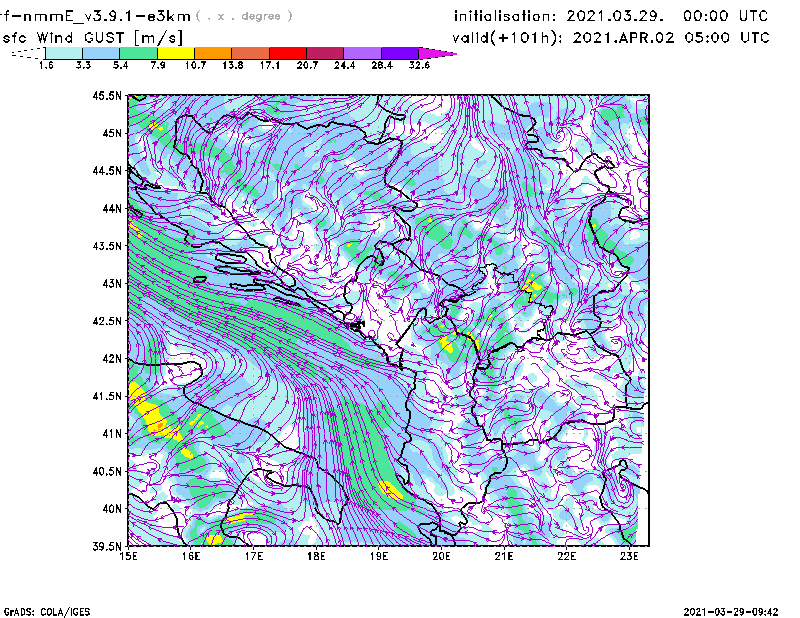Click the '45N' latitude label
The height and width of the screenshot is (618, 800).
(112, 133)
